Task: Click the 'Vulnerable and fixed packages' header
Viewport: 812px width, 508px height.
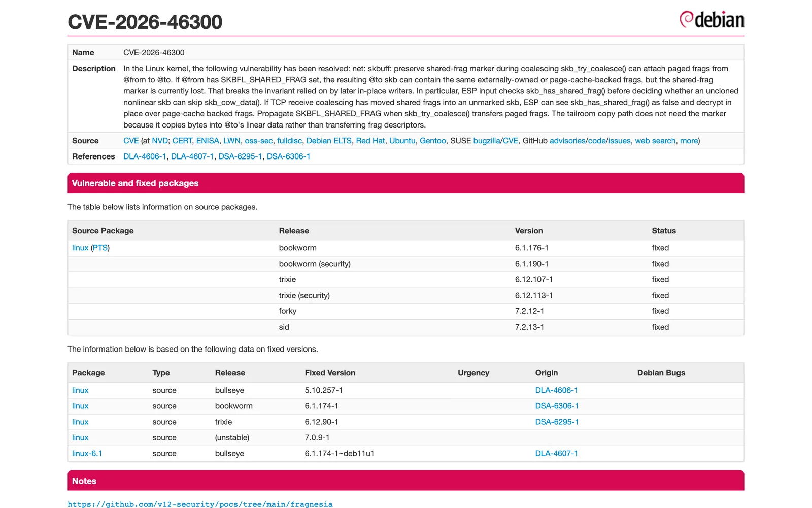Action: [x=406, y=183]
